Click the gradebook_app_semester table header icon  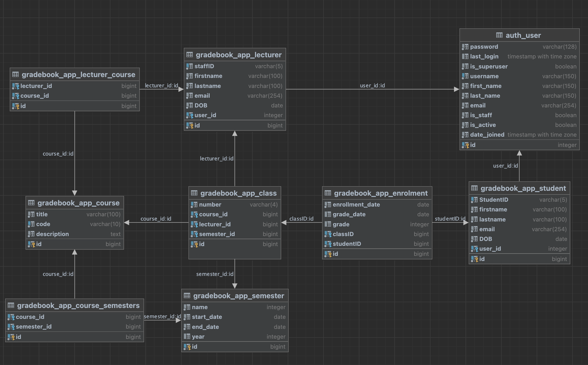point(187,296)
